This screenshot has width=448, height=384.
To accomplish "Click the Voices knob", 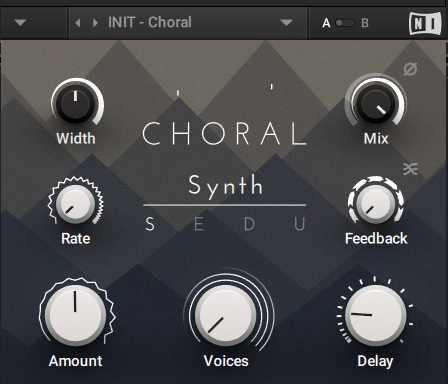I will (226, 315).
